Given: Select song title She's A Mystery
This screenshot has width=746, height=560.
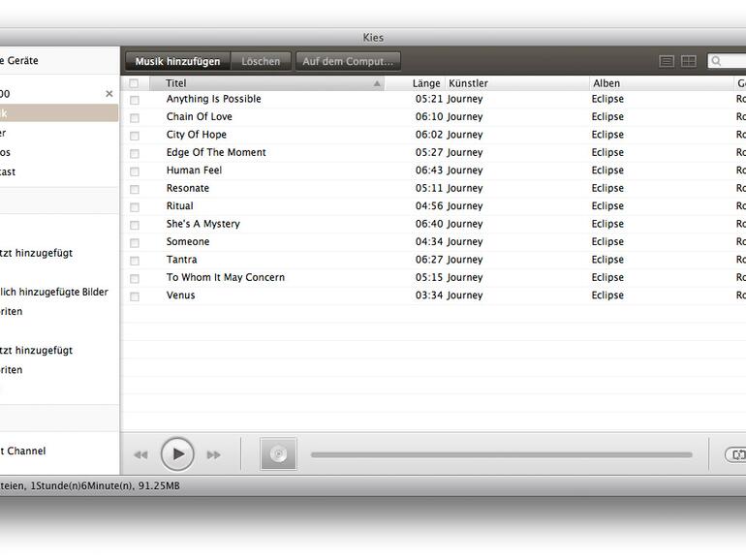Looking at the screenshot, I should [x=203, y=224].
